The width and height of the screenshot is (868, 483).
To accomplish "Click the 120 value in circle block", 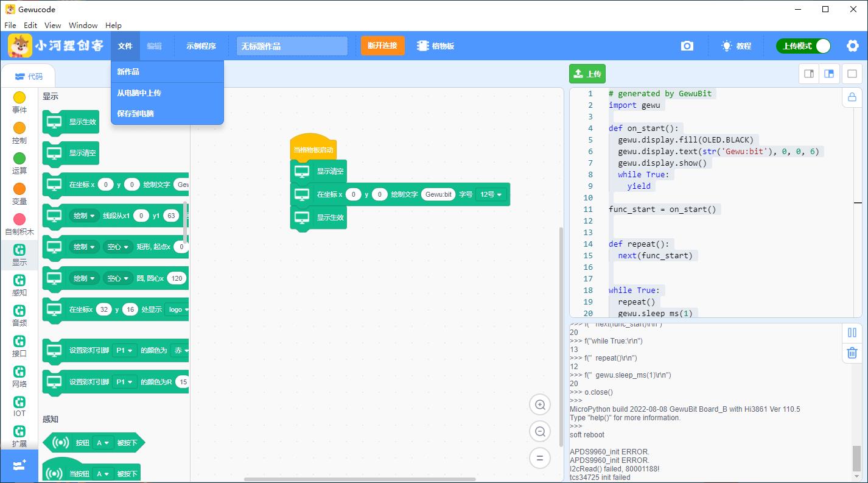I will pyautogui.click(x=177, y=278).
